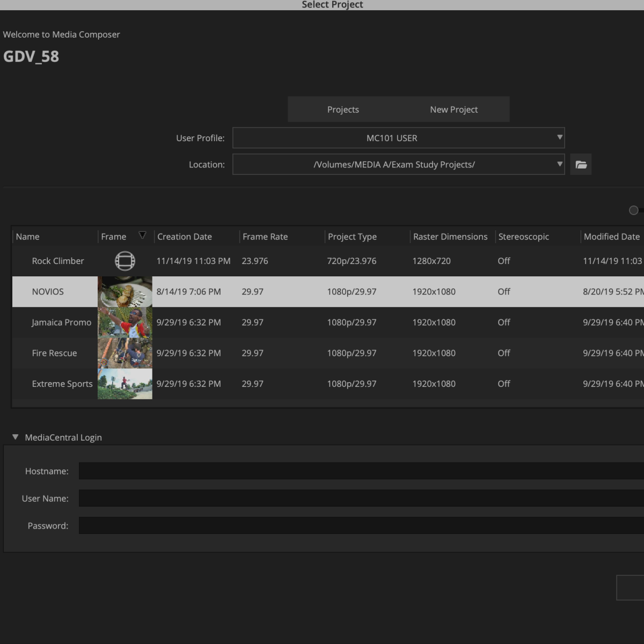Open the Location path dropdown
The image size is (644, 644).
[398, 165]
